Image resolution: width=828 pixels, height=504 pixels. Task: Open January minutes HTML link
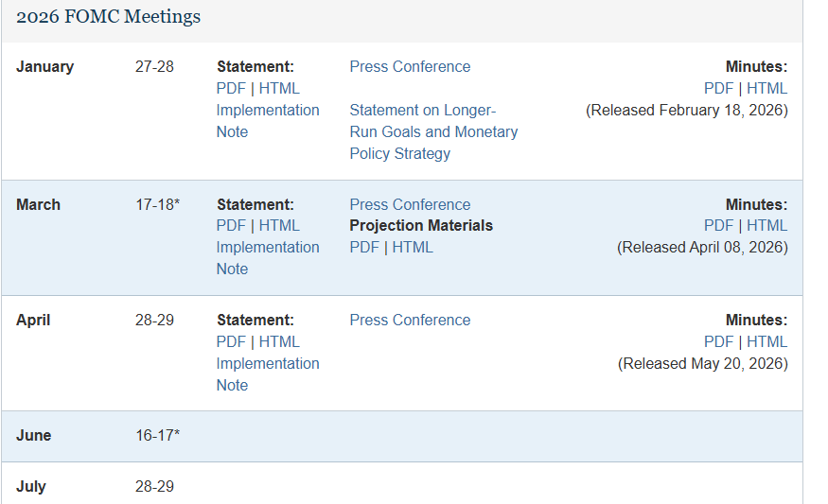(766, 88)
